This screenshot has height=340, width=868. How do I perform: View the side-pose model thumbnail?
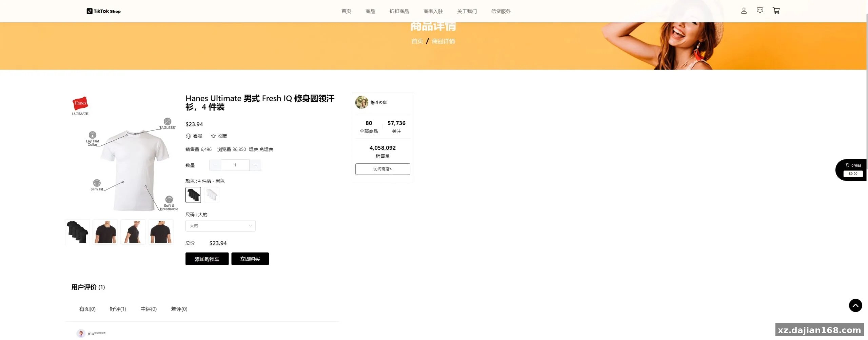[133, 232]
